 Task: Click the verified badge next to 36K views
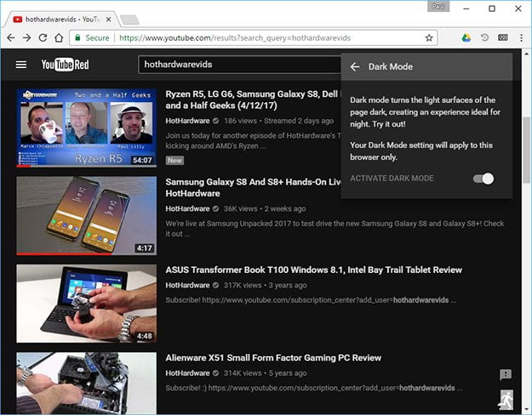(216, 208)
